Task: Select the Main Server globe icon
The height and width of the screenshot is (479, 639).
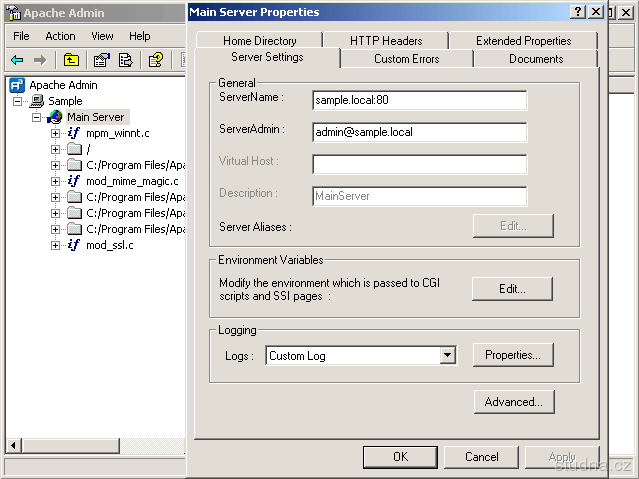Action: pos(55,117)
